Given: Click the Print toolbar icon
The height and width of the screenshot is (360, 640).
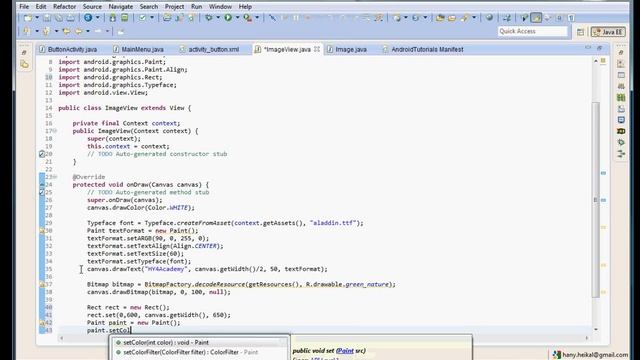Looking at the screenshot, I should pyautogui.click(x=71, y=18).
